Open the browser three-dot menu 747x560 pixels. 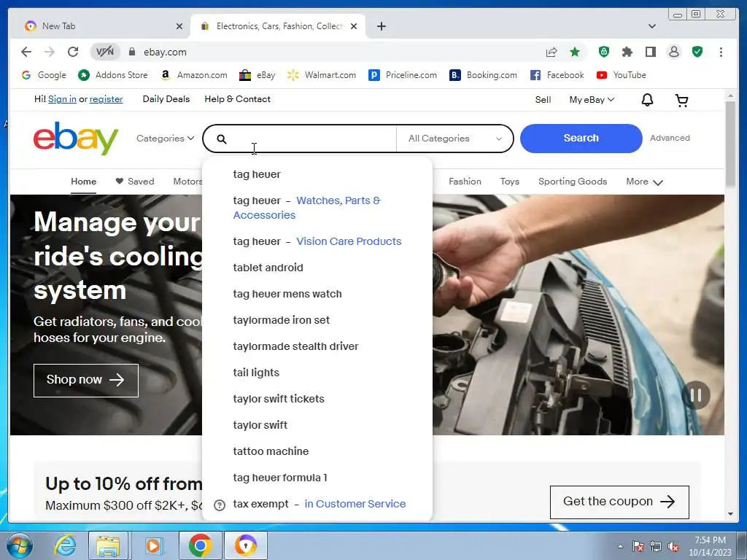(x=721, y=52)
